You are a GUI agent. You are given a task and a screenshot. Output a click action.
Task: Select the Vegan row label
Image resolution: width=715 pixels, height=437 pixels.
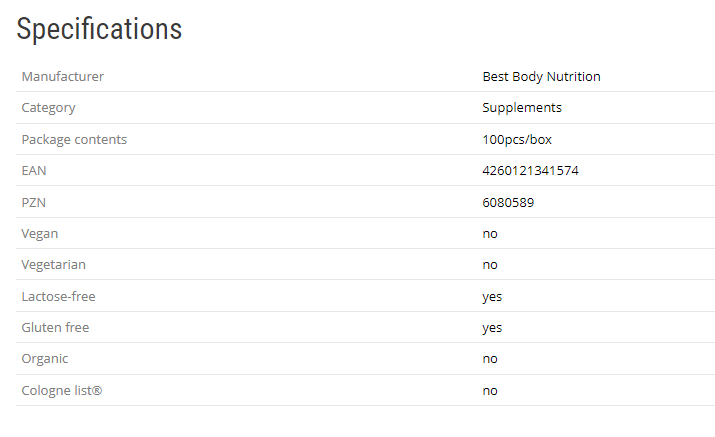(40, 233)
